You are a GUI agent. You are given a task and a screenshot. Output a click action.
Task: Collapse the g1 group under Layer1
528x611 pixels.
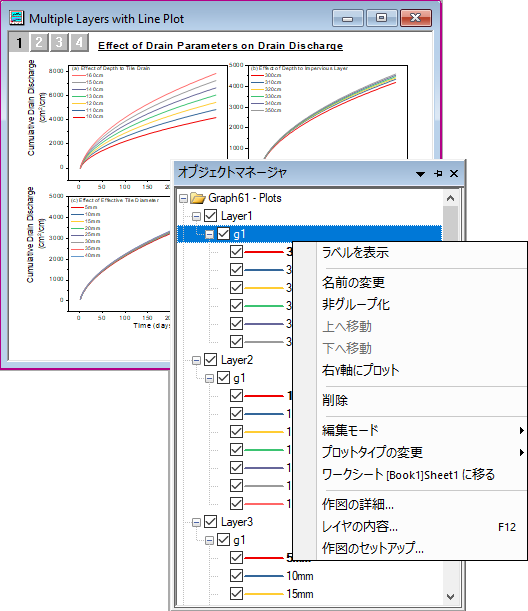pos(209,235)
